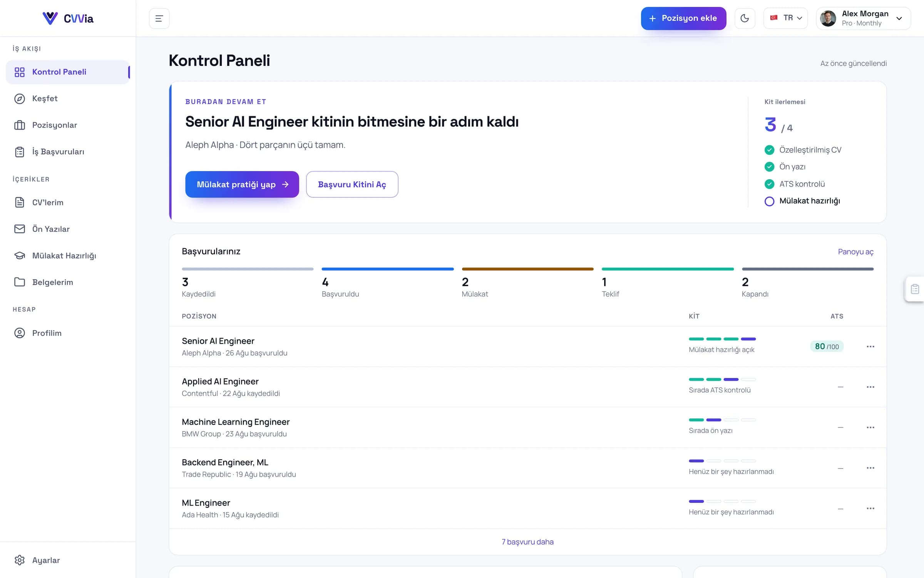Viewport: 924px width, 578px height.
Task: Click Başvuru Kitini Aç button
Action: 352,184
